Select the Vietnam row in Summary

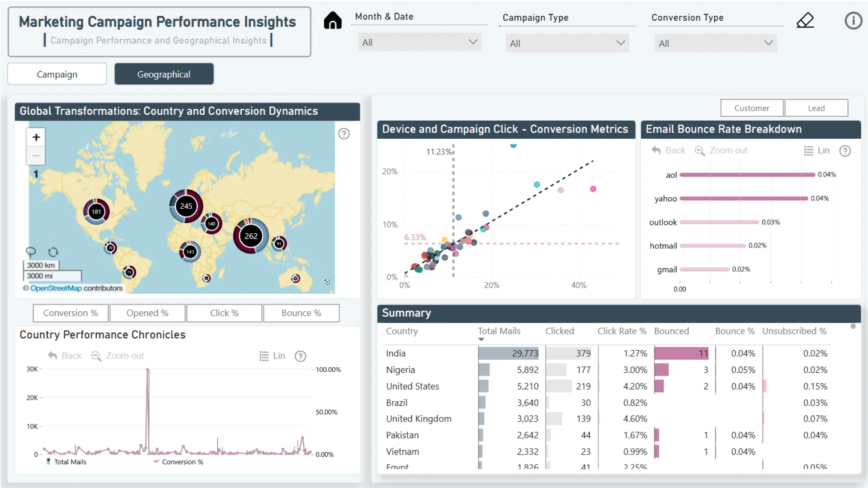click(607, 451)
